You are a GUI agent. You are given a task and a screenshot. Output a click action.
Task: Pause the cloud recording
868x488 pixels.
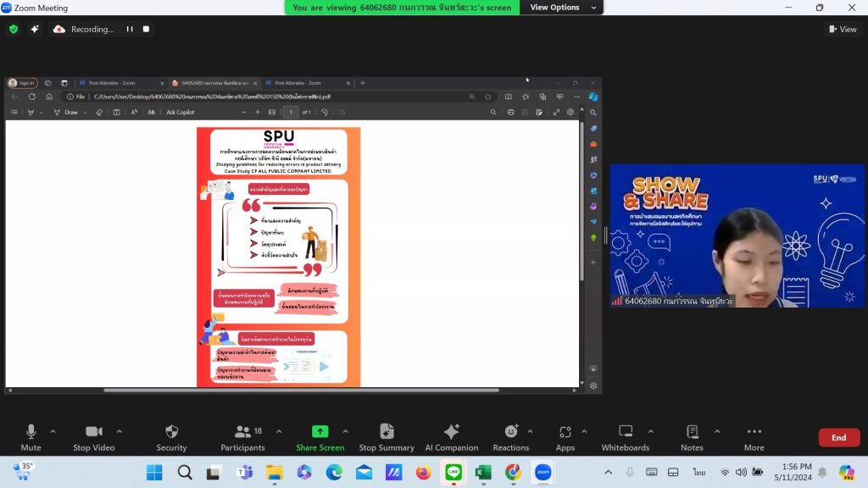(130, 29)
